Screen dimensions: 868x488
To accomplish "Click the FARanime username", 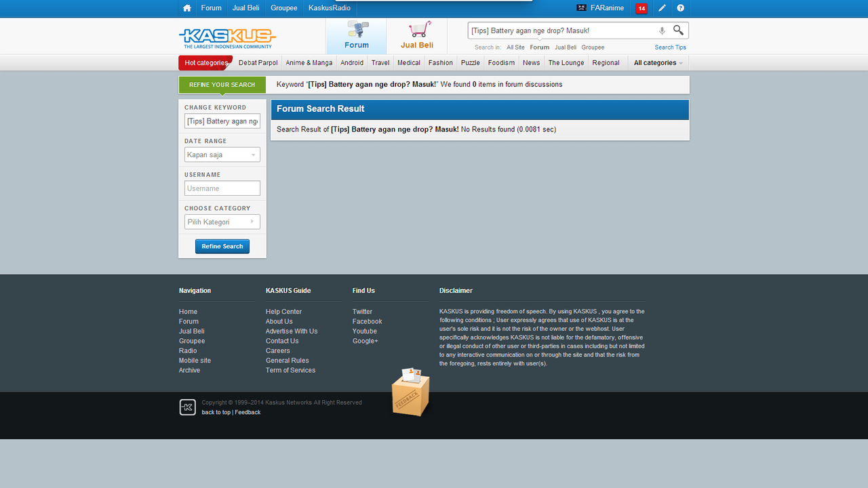I will tap(608, 8).
